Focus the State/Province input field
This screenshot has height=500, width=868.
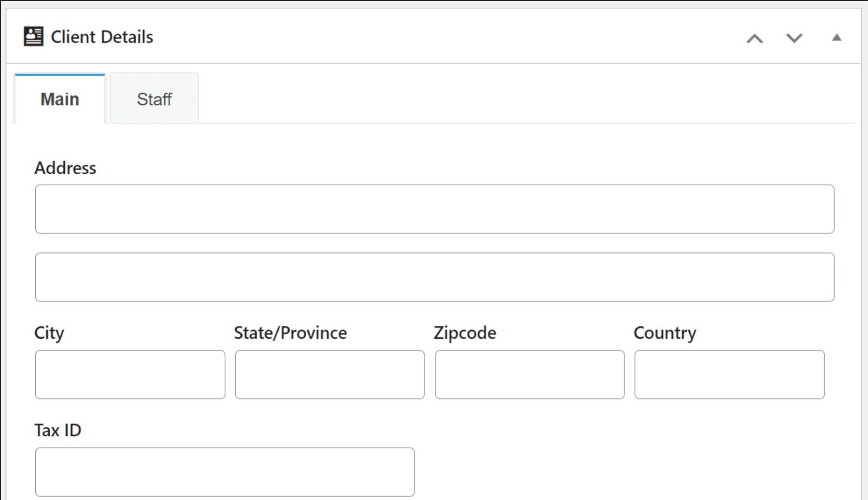click(x=329, y=375)
